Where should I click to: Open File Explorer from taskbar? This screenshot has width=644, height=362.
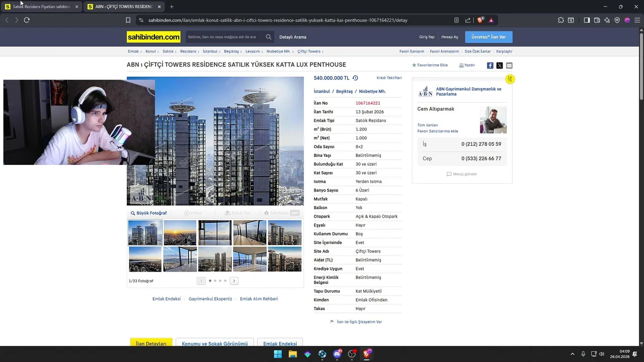coord(293,354)
